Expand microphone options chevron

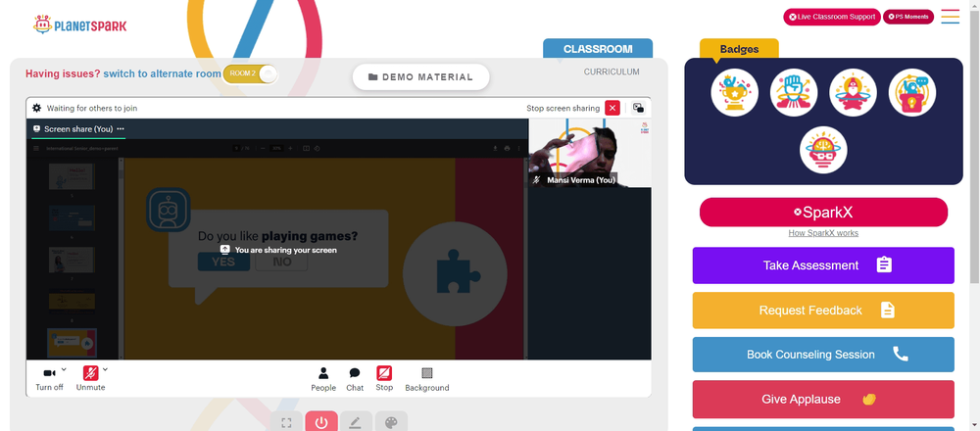pos(105,369)
